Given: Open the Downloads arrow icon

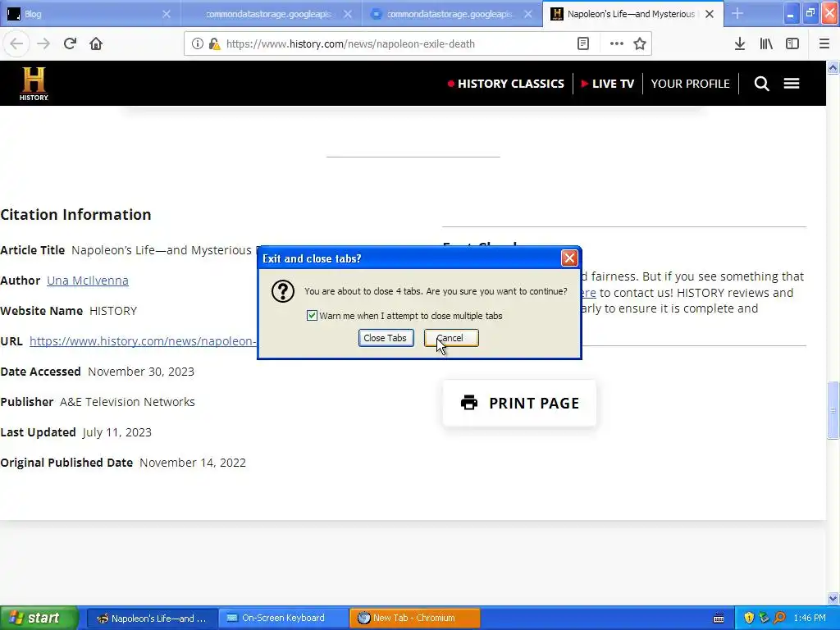Looking at the screenshot, I should (x=740, y=44).
